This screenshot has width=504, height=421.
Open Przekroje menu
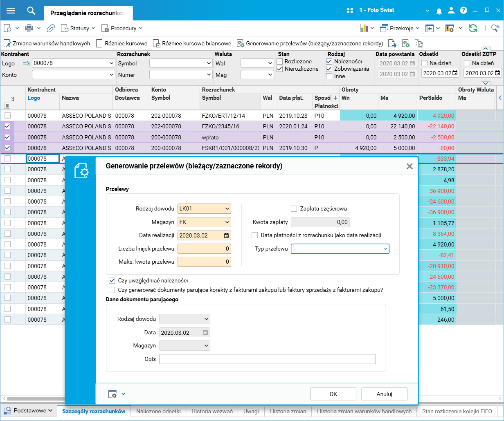(400, 28)
